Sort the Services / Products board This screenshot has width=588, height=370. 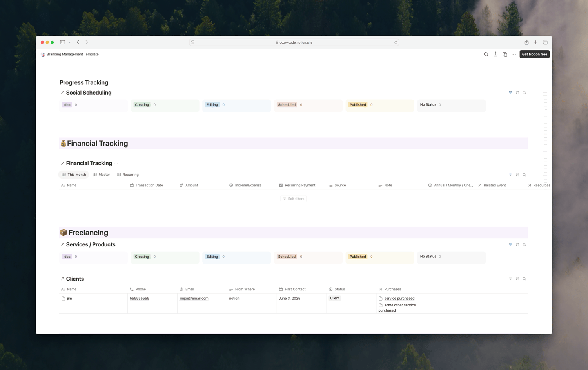(517, 244)
